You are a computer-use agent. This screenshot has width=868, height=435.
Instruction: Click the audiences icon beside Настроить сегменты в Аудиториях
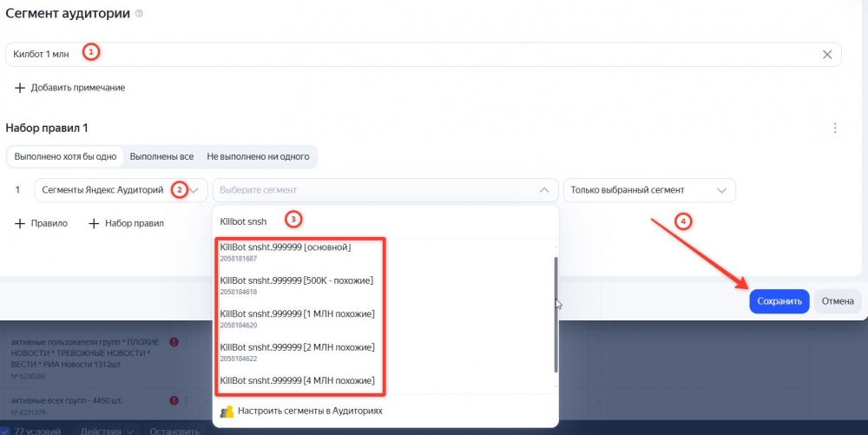point(227,412)
